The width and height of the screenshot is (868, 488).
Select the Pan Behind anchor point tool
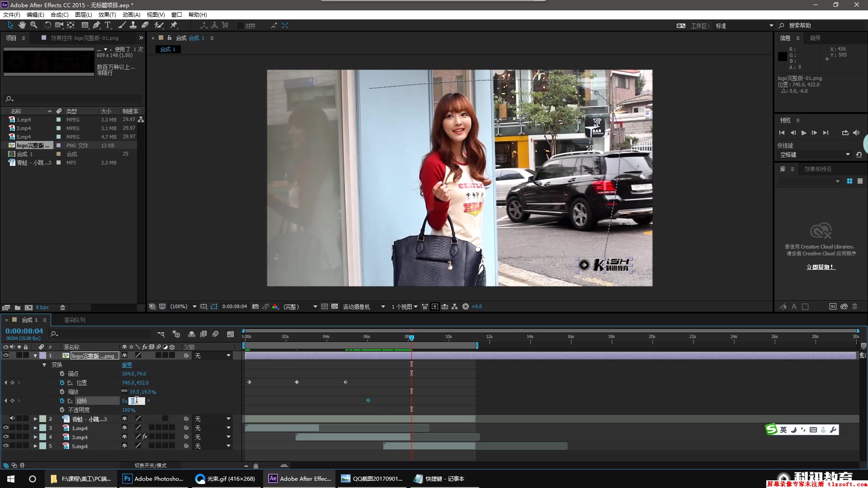71,25
